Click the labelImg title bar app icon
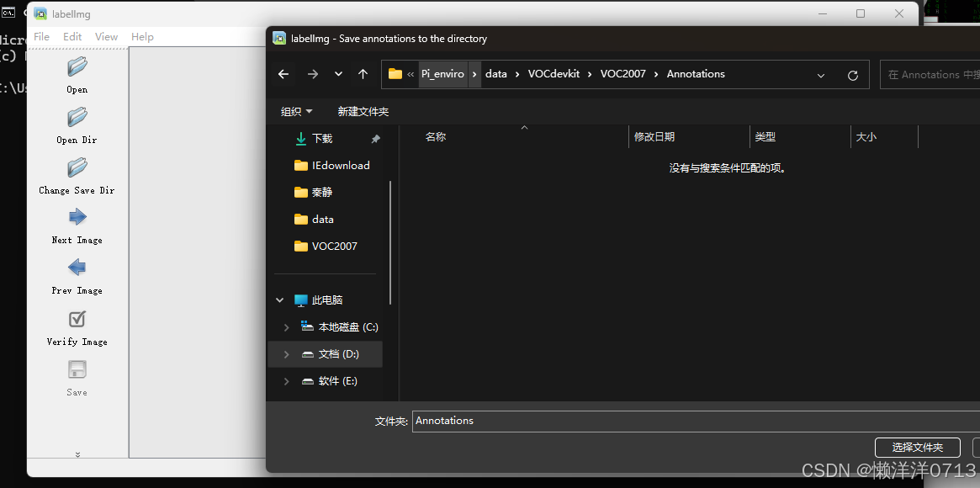Screen dimensions: 980x488 pyautogui.click(x=40, y=13)
